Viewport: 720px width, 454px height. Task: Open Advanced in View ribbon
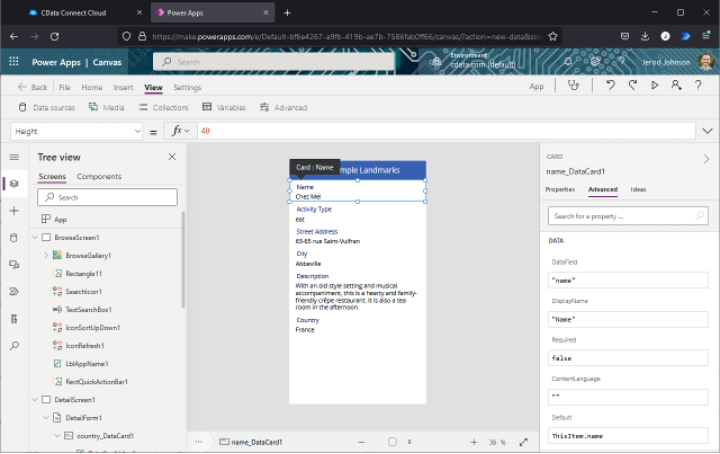tap(283, 107)
